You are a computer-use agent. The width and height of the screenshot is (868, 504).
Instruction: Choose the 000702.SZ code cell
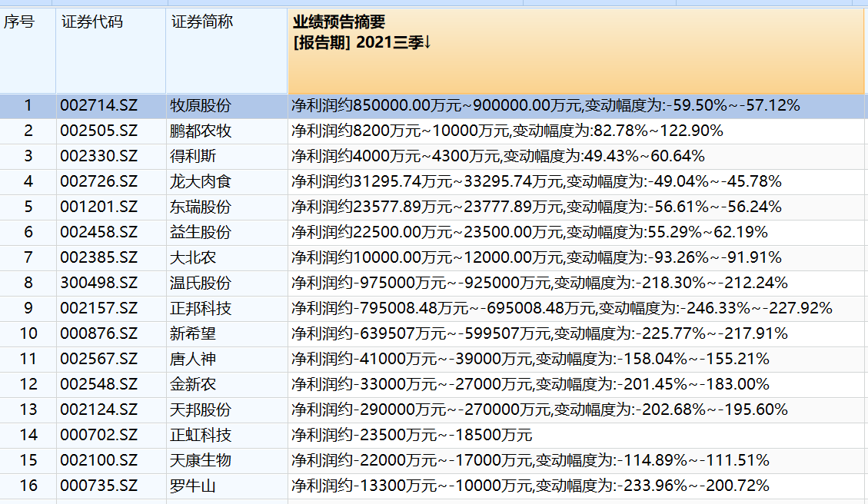[x=98, y=435]
